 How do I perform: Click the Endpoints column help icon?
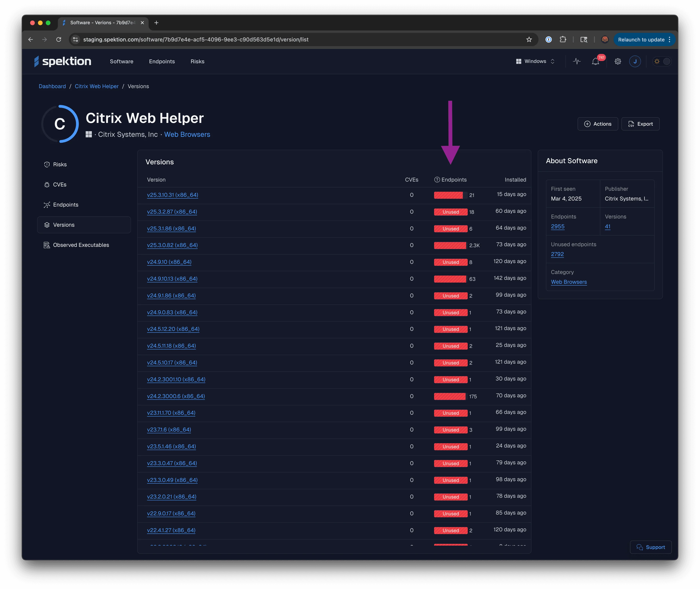437,180
